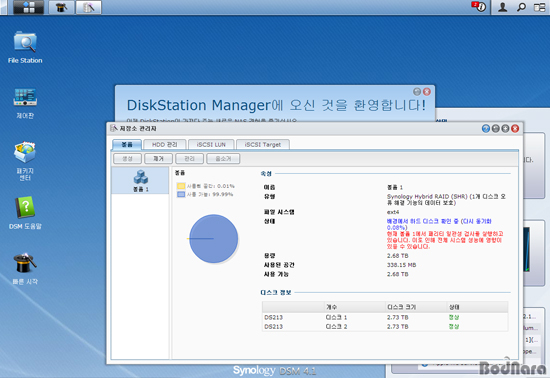Open the search magnifier in top bar

point(522,7)
